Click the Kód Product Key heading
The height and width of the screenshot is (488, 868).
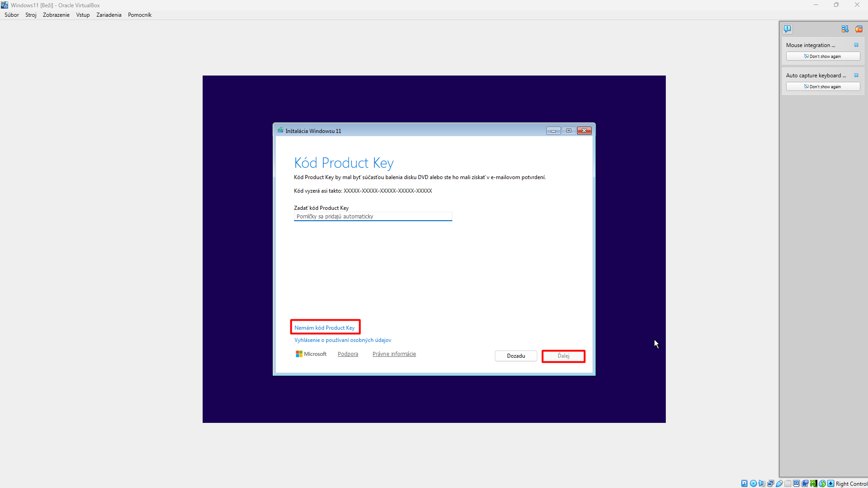pyautogui.click(x=344, y=163)
